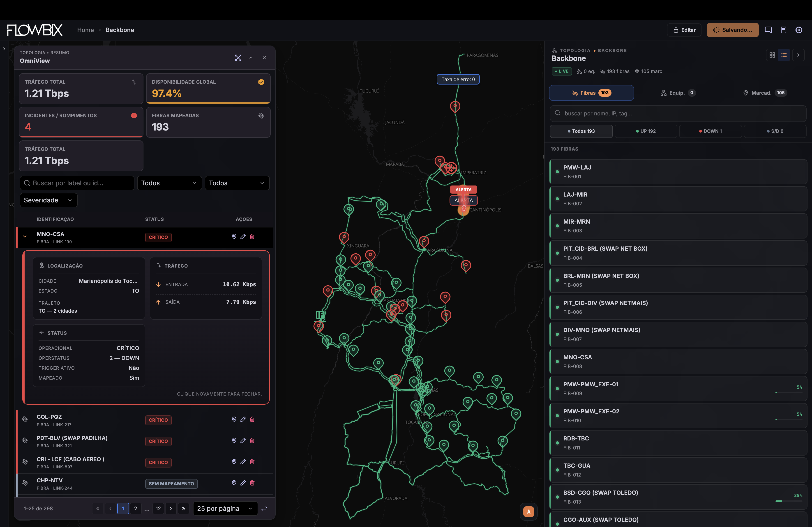Open the first Todos filter dropdown

tap(169, 183)
